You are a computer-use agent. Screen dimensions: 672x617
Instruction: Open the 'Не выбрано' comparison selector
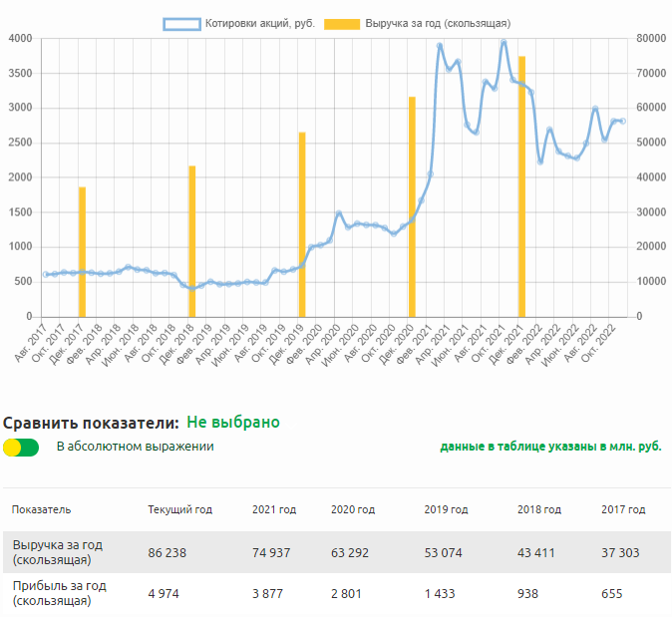[232, 423]
